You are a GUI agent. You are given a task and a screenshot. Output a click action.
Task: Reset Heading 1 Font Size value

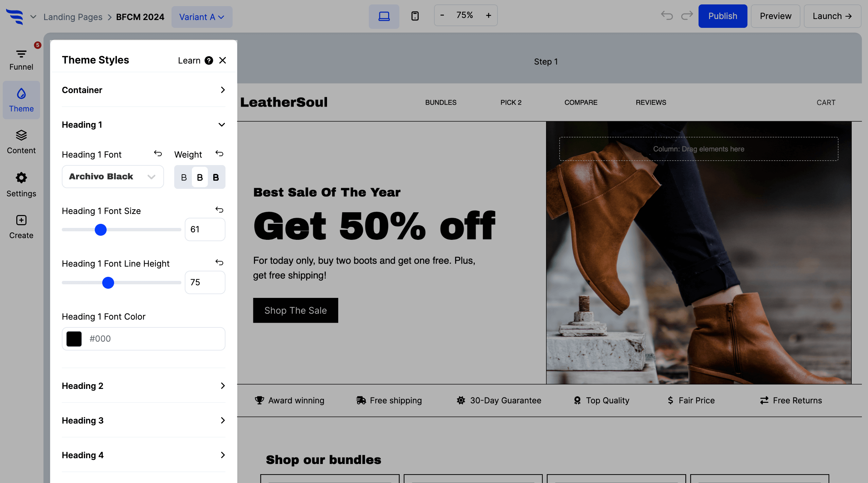(219, 210)
